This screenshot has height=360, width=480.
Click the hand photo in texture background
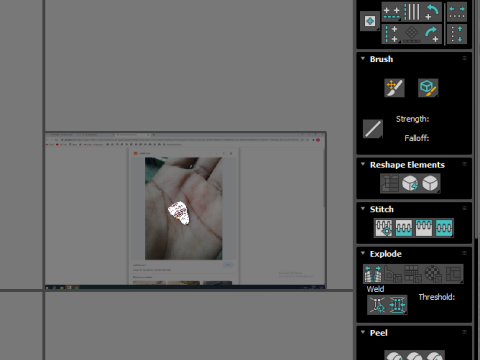click(184, 208)
